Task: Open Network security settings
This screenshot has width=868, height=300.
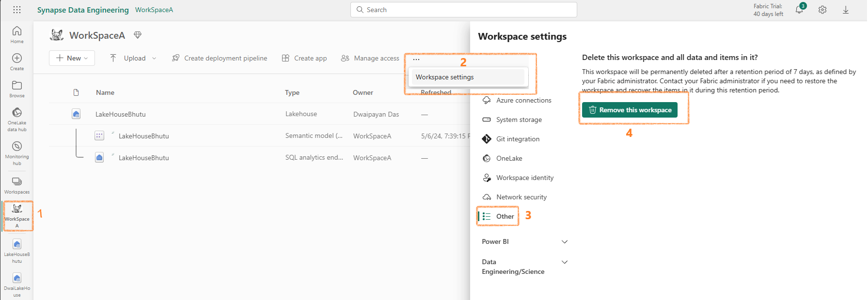Action: 515,197
